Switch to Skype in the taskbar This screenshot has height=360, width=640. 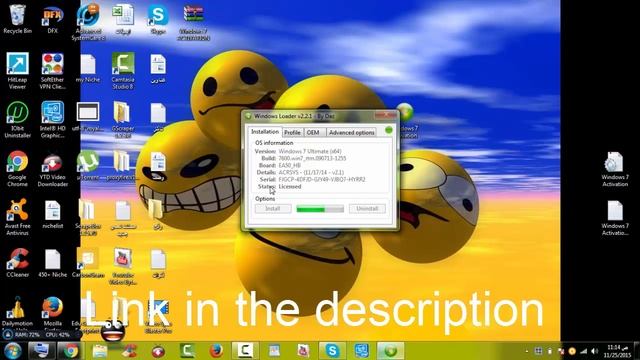tap(332, 351)
